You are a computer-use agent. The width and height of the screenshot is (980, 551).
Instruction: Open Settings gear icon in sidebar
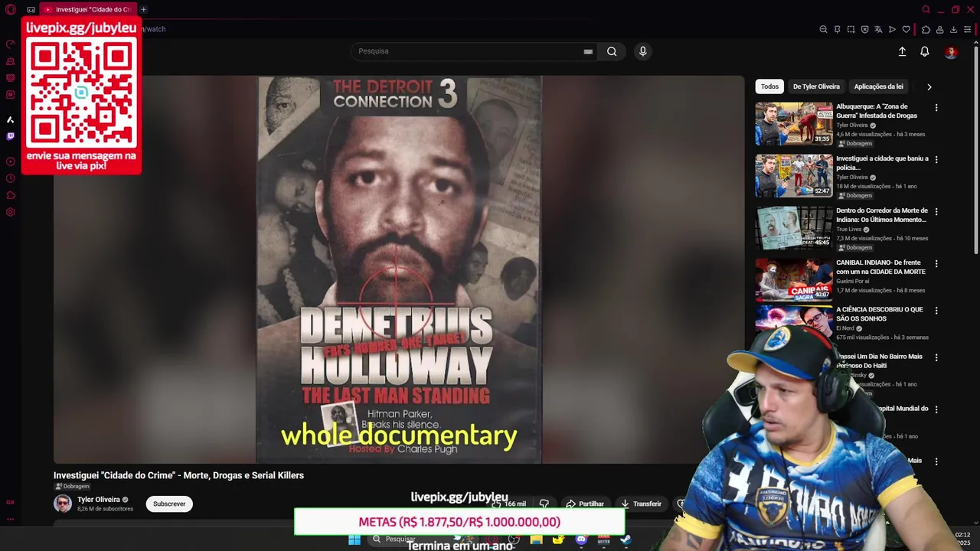tap(11, 212)
